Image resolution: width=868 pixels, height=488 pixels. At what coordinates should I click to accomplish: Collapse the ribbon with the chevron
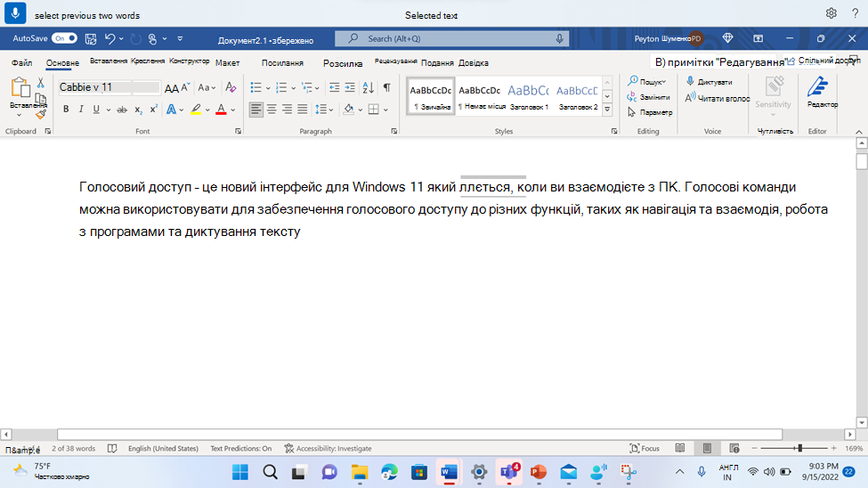[x=858, y=132]
